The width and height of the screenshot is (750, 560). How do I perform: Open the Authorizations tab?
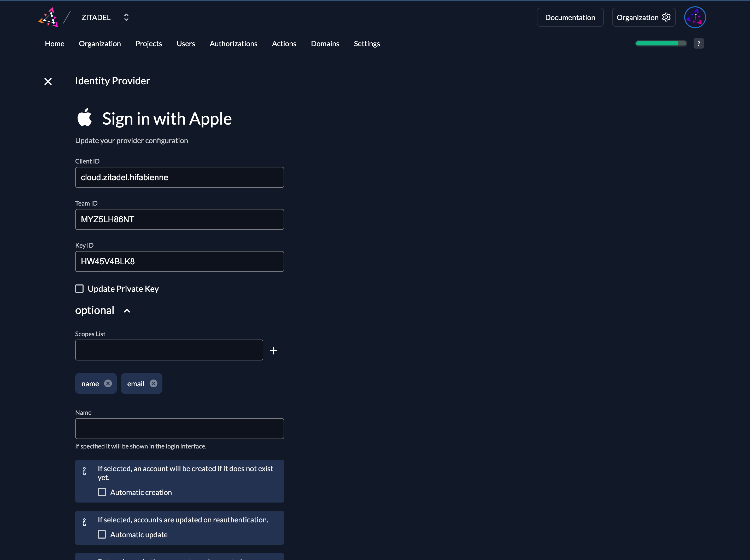pos(233,44)
